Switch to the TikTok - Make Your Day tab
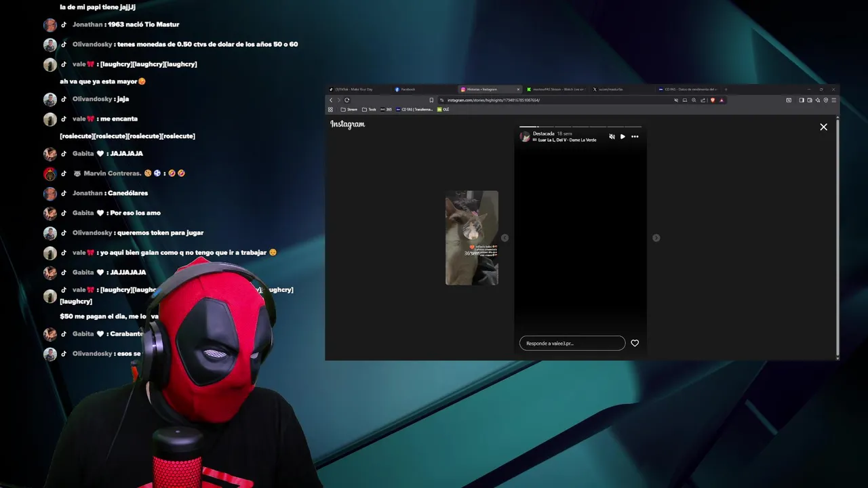The height and width of the screenshot is (488, 868). tap(354, 89)
